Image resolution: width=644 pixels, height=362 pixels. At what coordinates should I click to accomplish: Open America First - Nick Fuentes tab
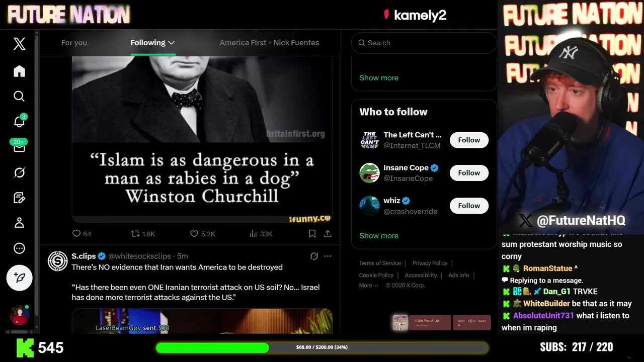[269, 43]
